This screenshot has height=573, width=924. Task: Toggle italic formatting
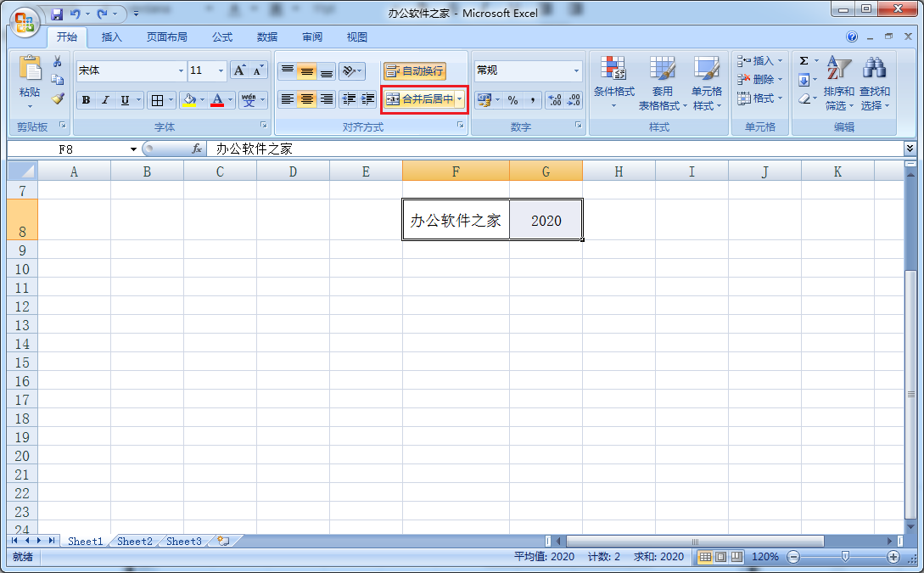tap(105, 100)
